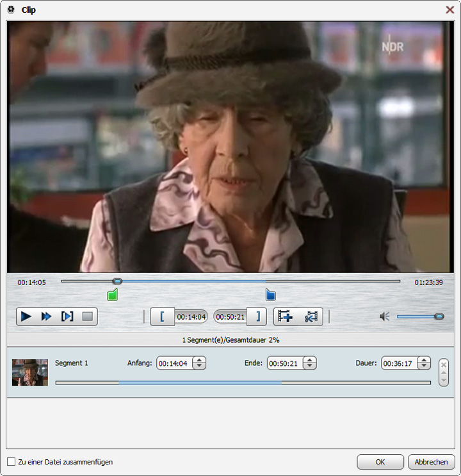Click the Anfang time input field
The width and height of the screenshot is (461, 476).
175,363
